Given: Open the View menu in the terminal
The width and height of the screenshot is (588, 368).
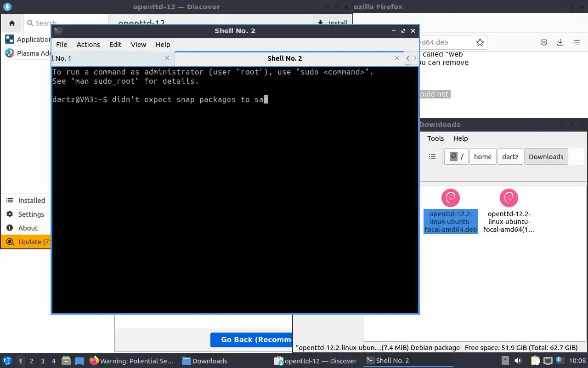Looking at the screenshot, I should pos(138,45).
